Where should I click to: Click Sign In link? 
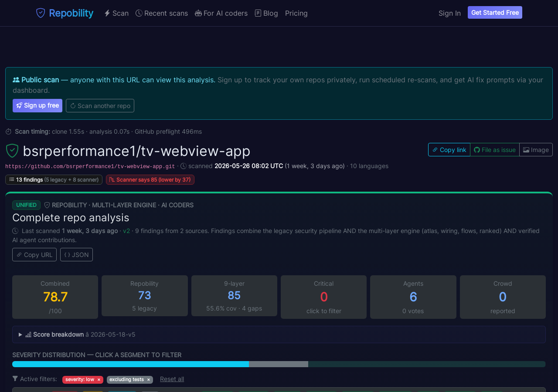pyautogui.click(x=449, y=13)
